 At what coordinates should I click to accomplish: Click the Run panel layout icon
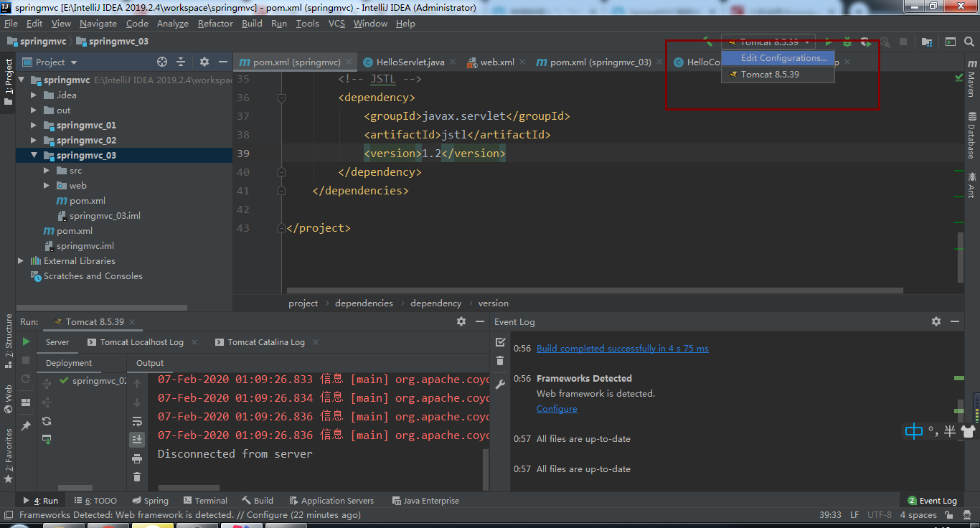click(26, 402)
